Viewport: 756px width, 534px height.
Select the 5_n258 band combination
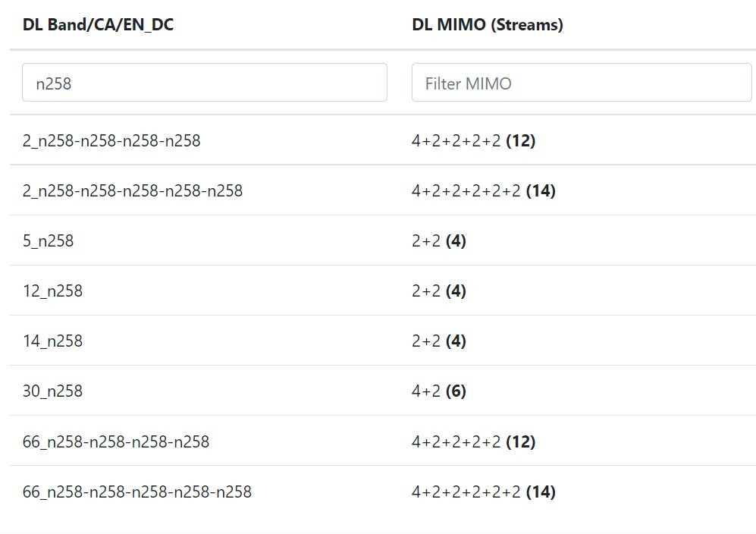pyautogui.click(x=49, y=240)
